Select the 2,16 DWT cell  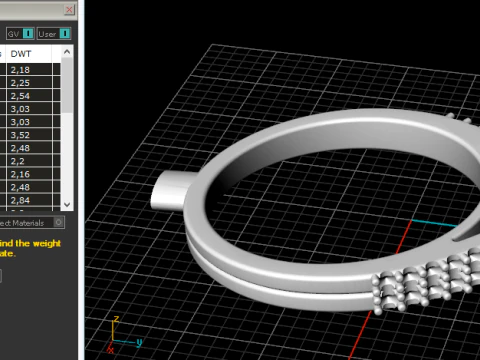click(x=29, y=174)
